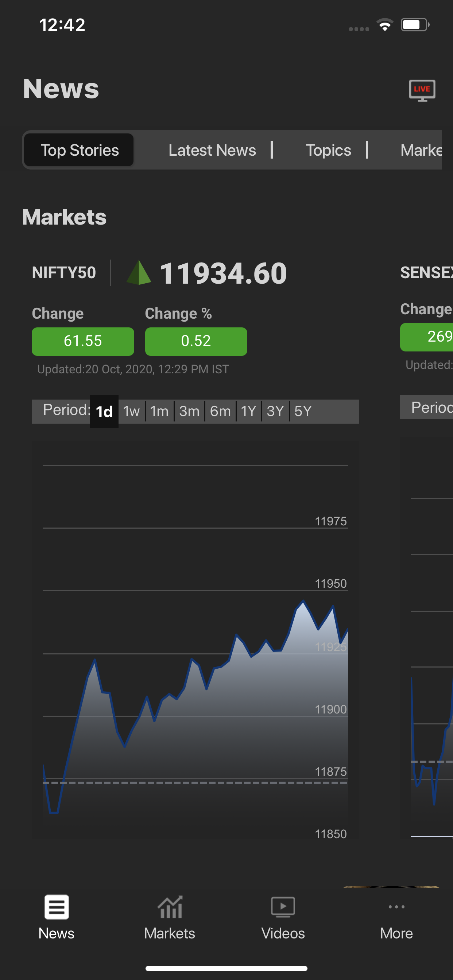Open the Markets chart icon in bottom bar
This screenshot has height=980, width=453.
point(170,907)
